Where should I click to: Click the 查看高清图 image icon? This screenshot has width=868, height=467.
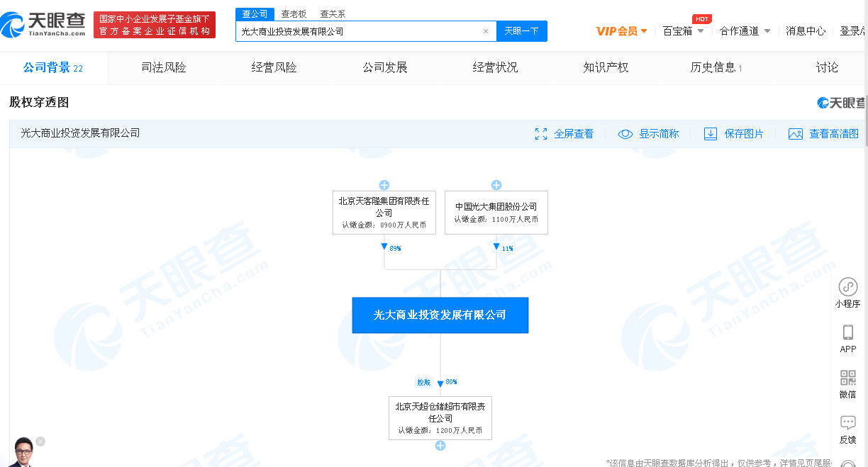(x=796, y=134)
